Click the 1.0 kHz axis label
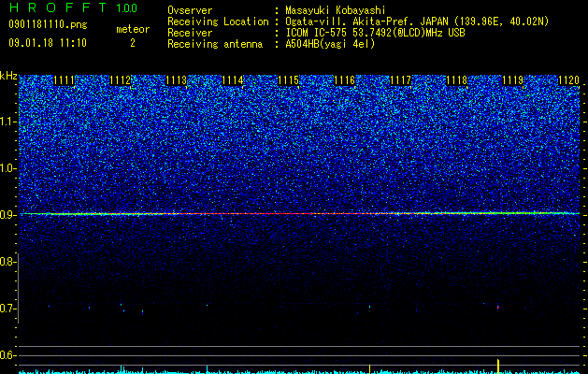Screen dimensions: 588x374 point(7,169)
